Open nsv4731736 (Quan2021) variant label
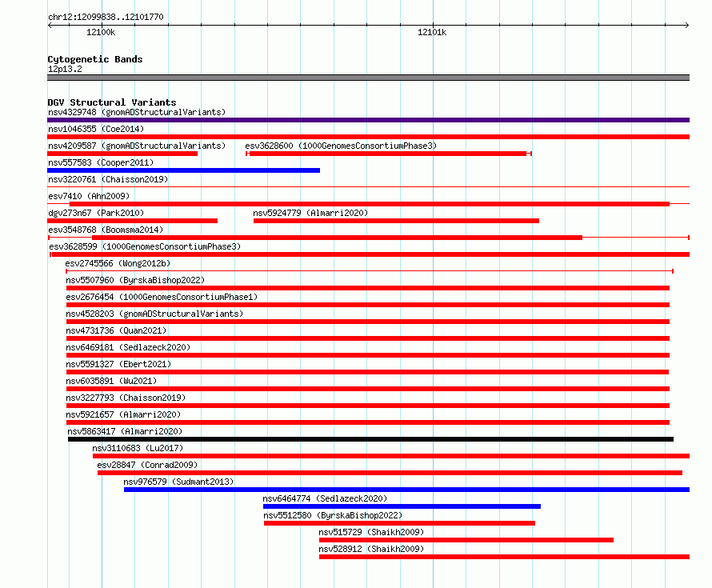Image resolution: width=712 pixels, height=588 pixels. (116, 330)
